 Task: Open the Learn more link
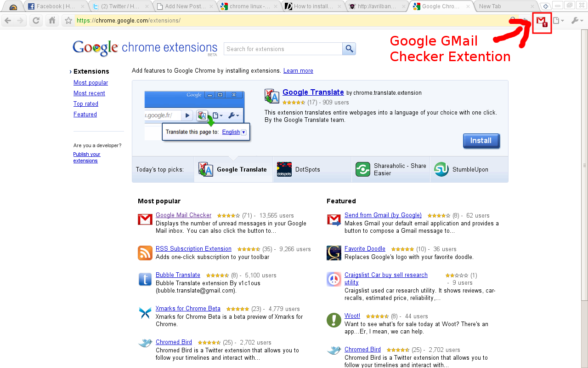click(298, 71)
